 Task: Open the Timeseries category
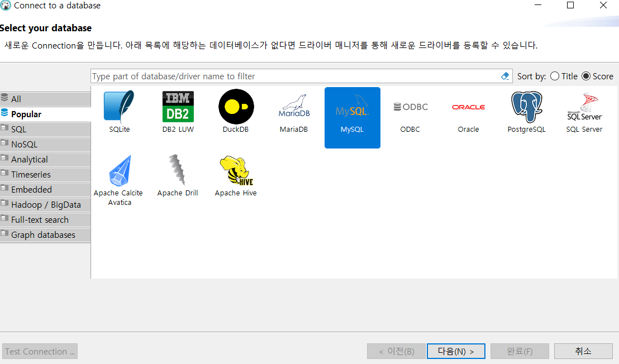45,174
